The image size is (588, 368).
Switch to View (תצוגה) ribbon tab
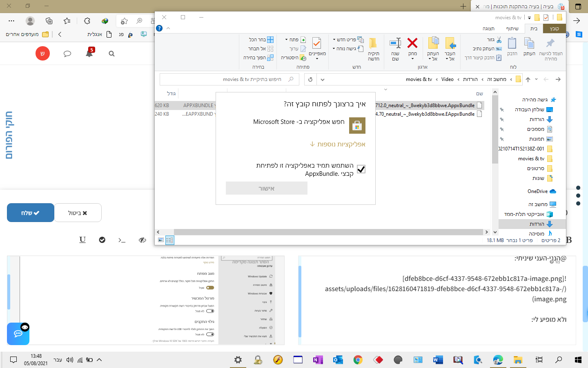point(488,29)
